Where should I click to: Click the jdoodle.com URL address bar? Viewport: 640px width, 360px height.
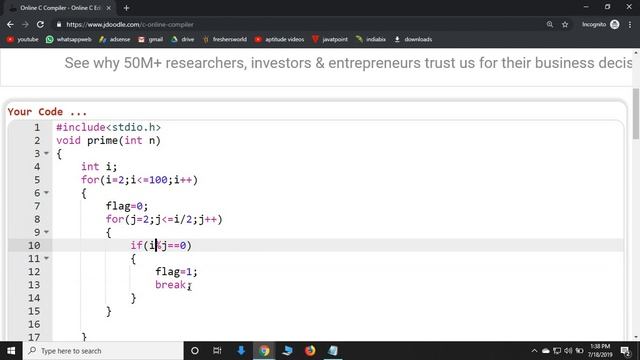298,24
